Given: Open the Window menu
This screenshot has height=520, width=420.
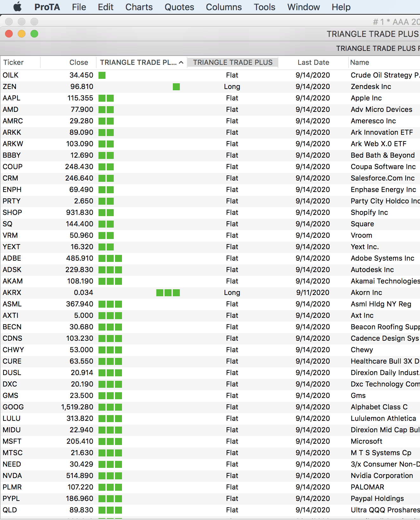Looking at the screenshot, I should click(303, 7).
